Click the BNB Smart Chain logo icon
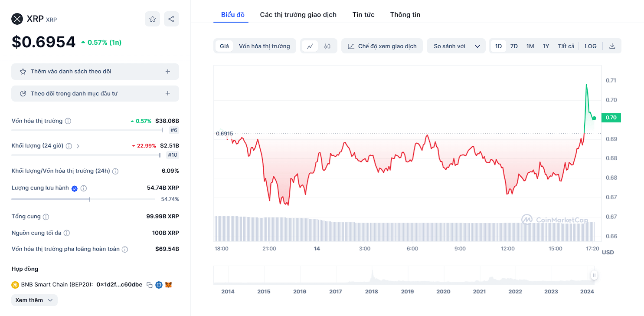This screenshot has width=644, height=316. click(15, 285)
